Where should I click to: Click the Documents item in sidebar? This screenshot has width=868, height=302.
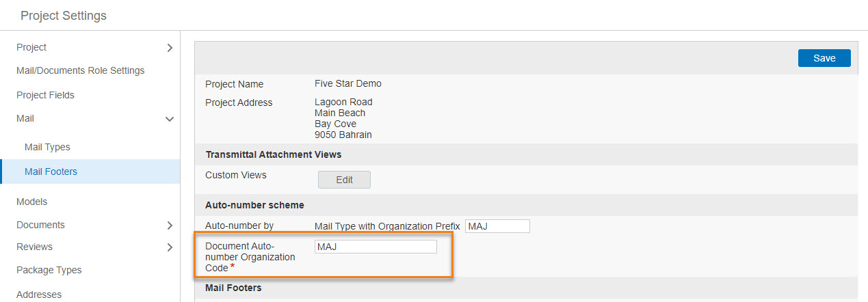pos(40,225)
